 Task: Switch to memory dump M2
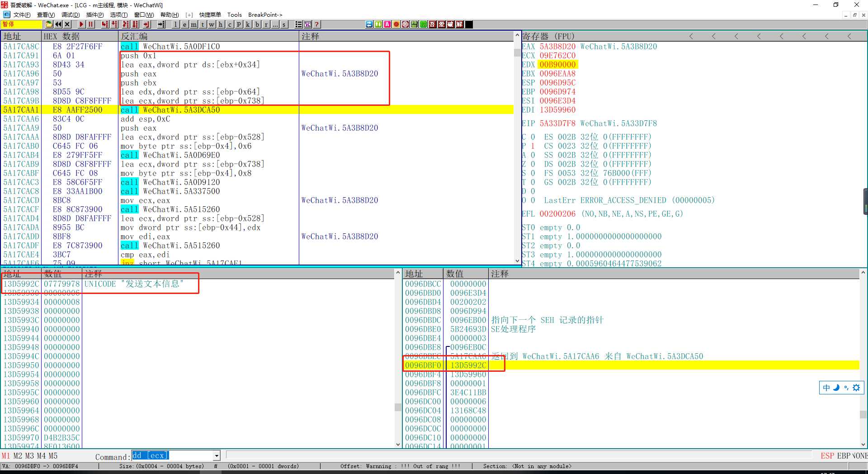(18, 456)
